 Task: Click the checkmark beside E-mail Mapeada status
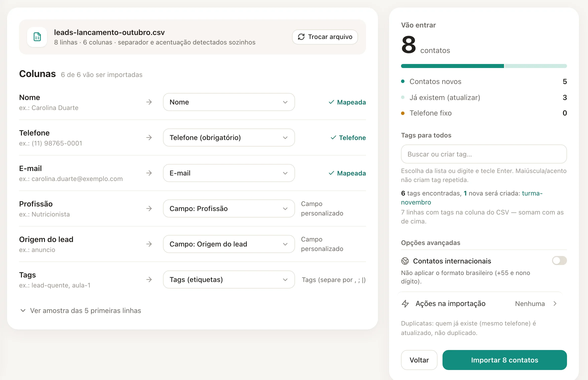331,173
